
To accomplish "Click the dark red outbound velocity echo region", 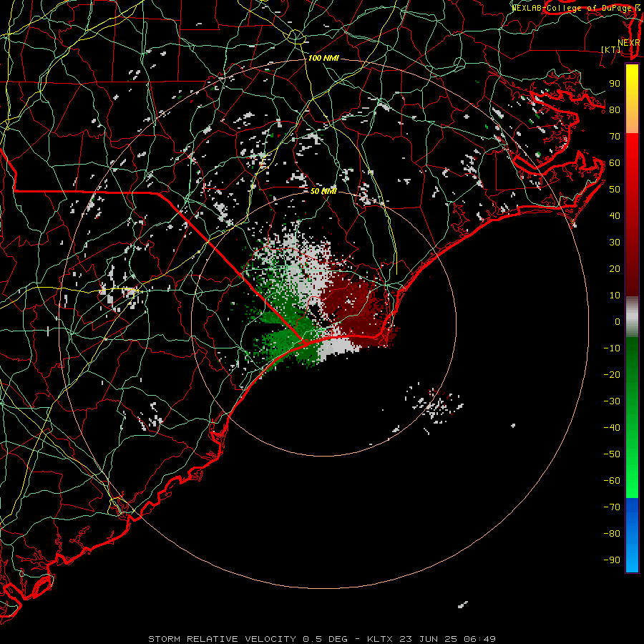I will (x=357, y=306).
